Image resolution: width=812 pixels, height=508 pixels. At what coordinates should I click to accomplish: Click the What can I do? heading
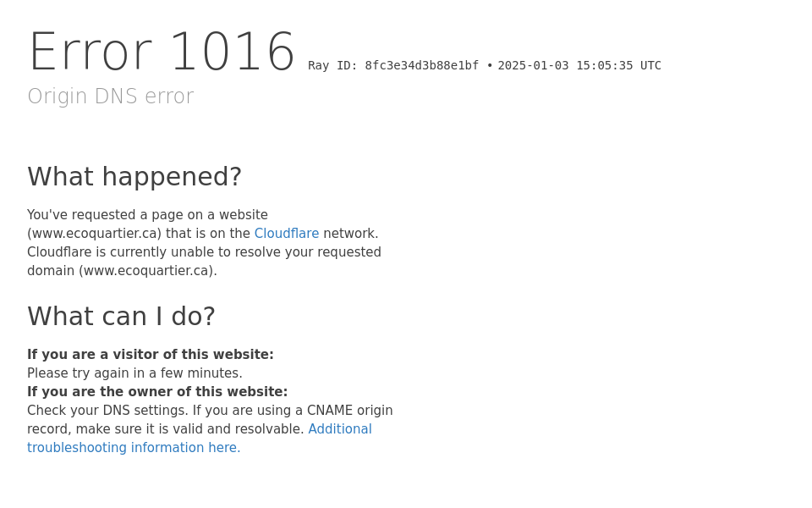click(121, 317)
